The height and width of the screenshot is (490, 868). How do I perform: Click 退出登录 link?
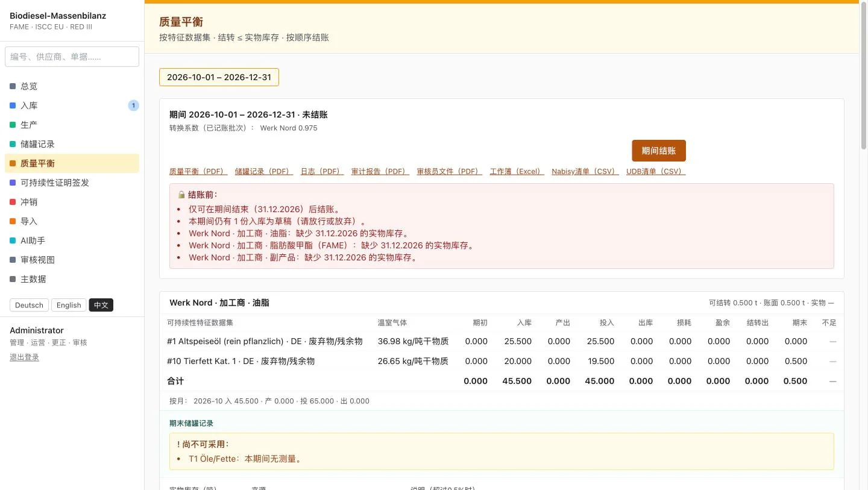[x=24, y=357]
